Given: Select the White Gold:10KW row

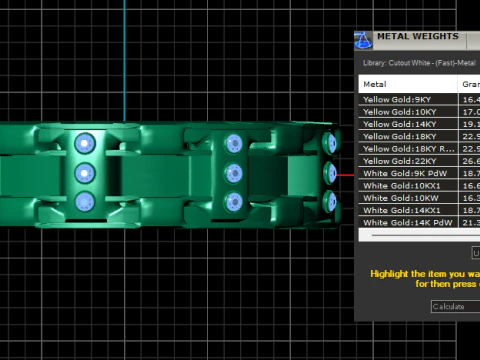Looking at the screenshot, I should (419, 198).
